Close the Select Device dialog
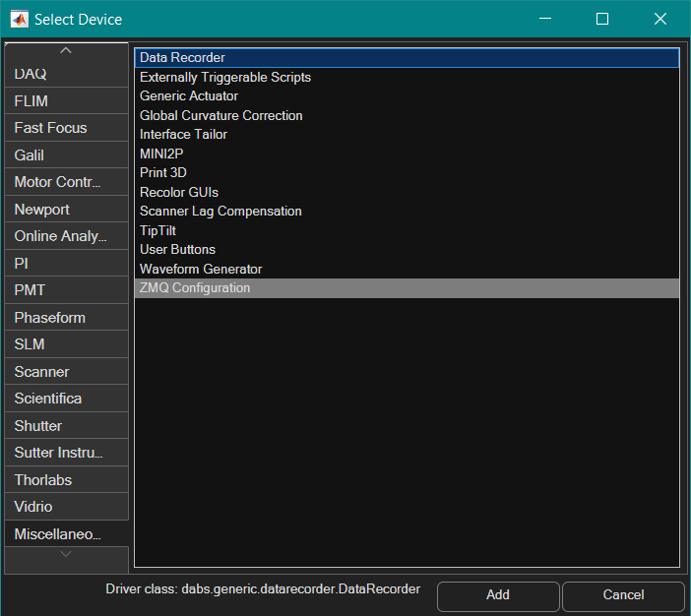The image size is (691, 616). [x=660, y=19]
